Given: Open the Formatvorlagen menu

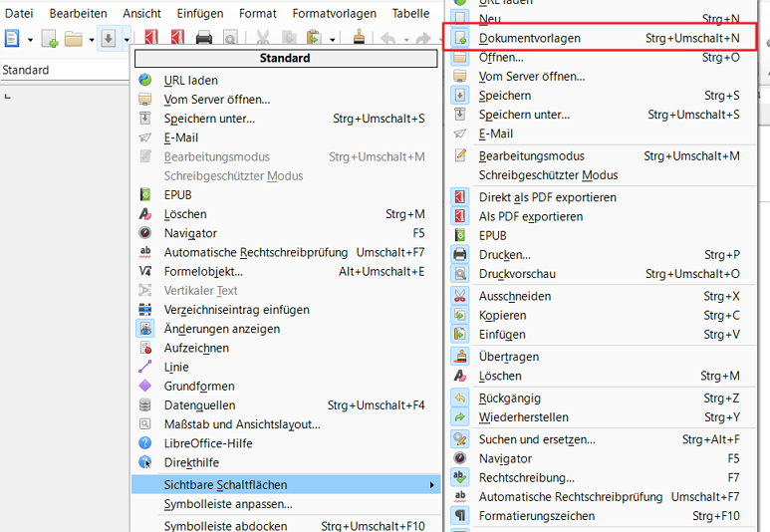Looking at the screenshot, I should point(334,13).
